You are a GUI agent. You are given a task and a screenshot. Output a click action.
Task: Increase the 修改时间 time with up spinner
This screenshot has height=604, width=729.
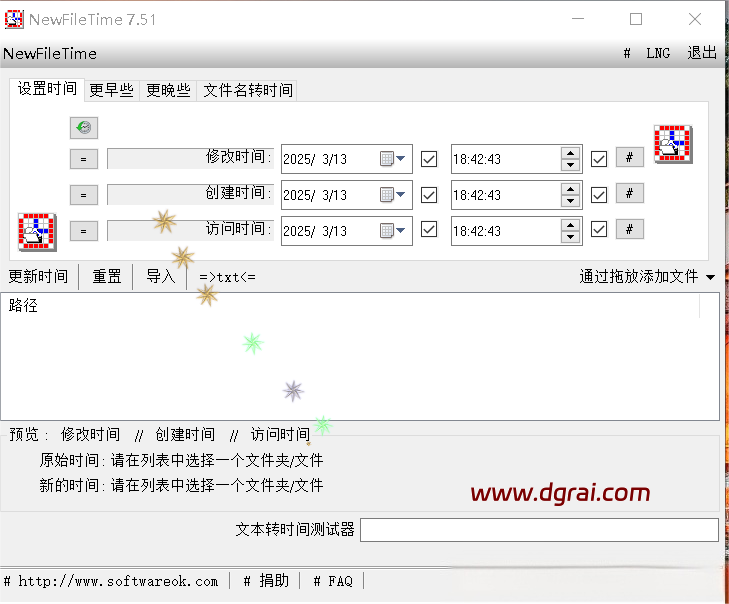(x=570, y=153)
